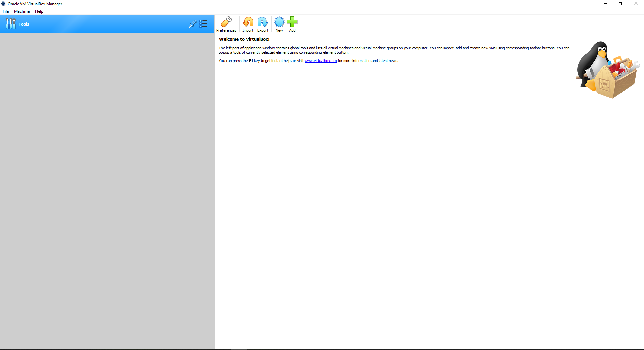
Task: Click the VirtualBox title bar app icon
Action: 3,4
